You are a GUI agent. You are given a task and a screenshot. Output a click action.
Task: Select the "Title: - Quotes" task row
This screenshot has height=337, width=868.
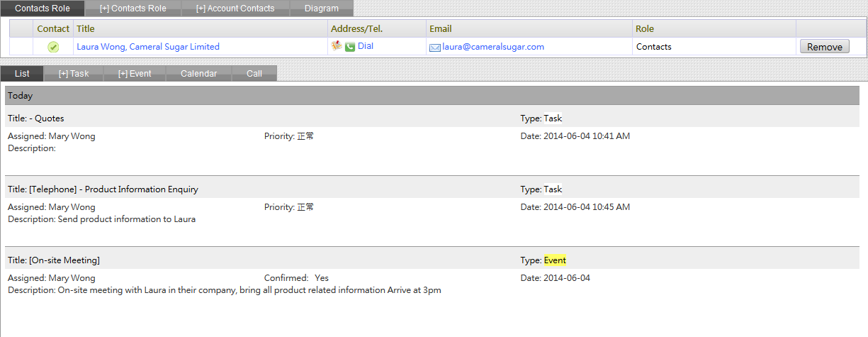click(x=432, y=118)
